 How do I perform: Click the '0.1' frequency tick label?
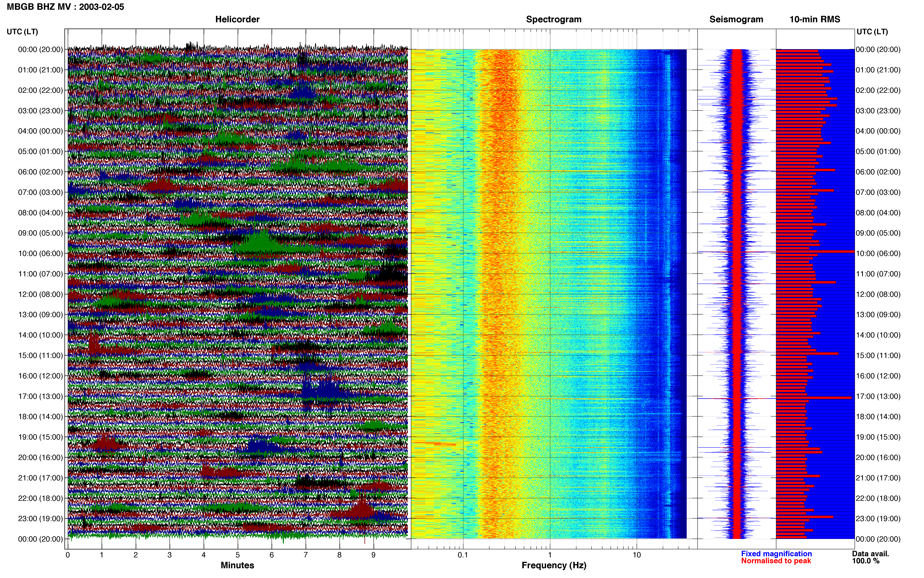(x=463, y=555)
